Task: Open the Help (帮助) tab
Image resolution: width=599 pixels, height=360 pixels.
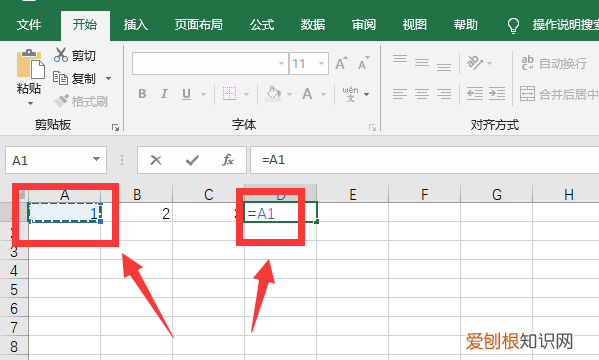Action: click(466, 25)
